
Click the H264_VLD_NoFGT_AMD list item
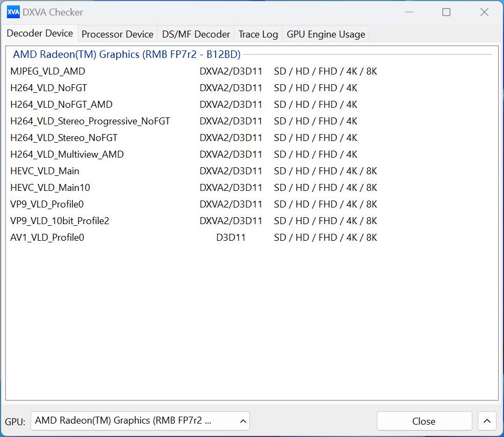[61, 105]
